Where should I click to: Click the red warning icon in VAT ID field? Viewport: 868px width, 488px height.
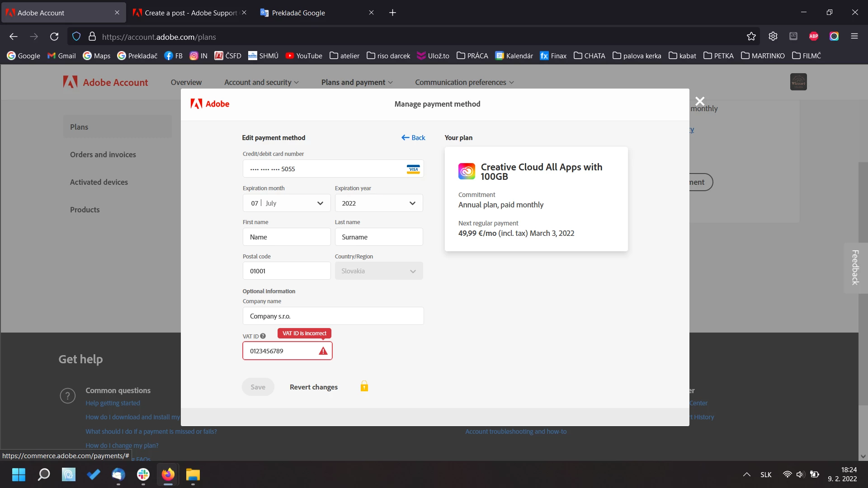[323, 351]
